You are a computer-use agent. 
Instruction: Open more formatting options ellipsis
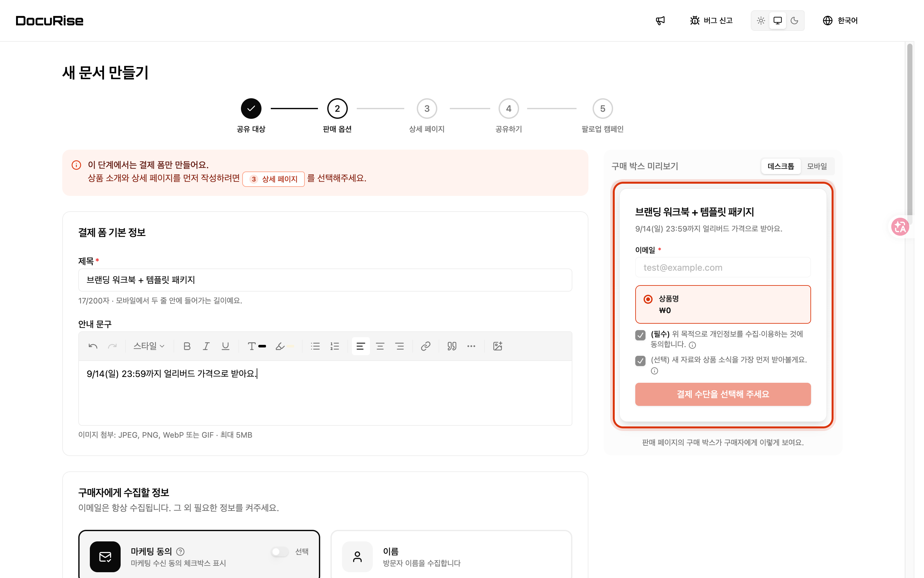pos(471,346)
